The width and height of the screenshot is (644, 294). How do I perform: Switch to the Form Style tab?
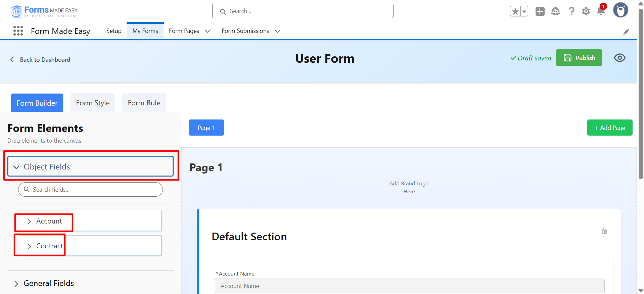point(93,103)
